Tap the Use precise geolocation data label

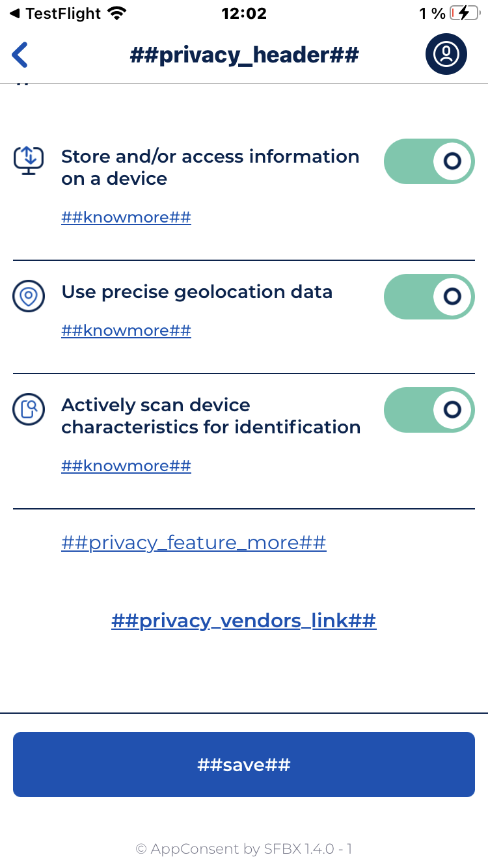[197, 292]
